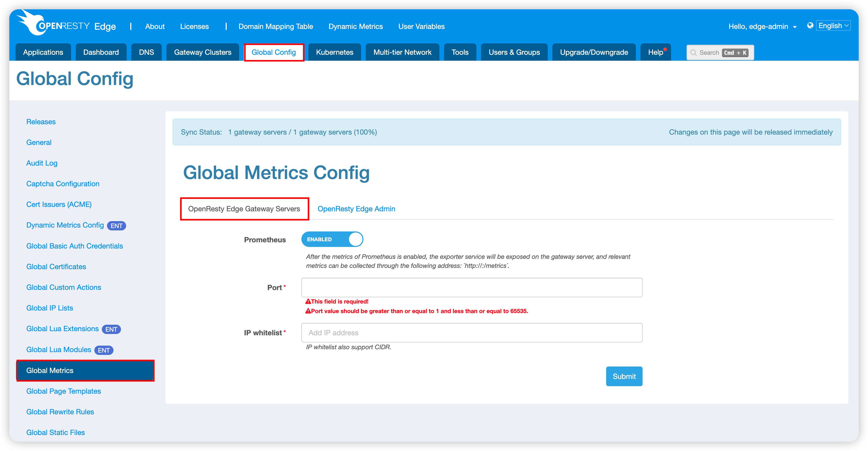
Task: Open the Gateway Clusters tab
Action: coord(202,52)
